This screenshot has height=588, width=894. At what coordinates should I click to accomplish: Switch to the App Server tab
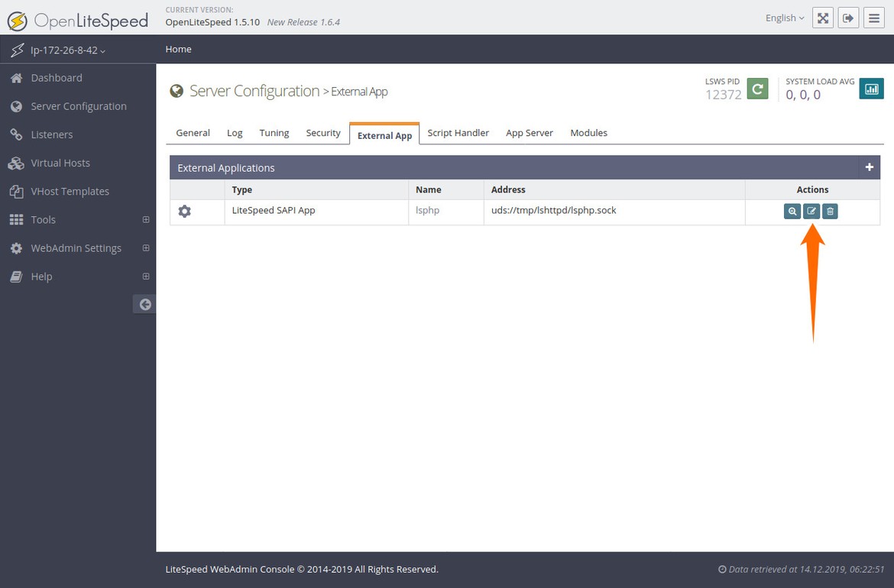click(x=529, y=133)
